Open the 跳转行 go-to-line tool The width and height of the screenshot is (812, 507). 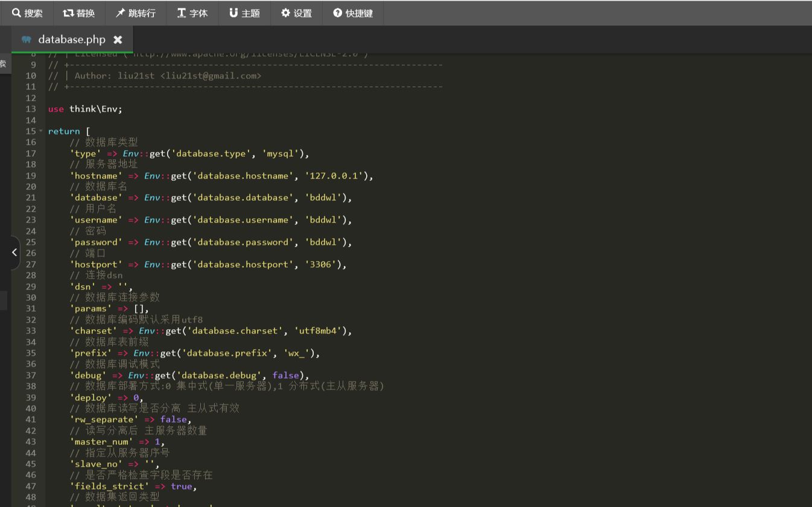point(135,13)
